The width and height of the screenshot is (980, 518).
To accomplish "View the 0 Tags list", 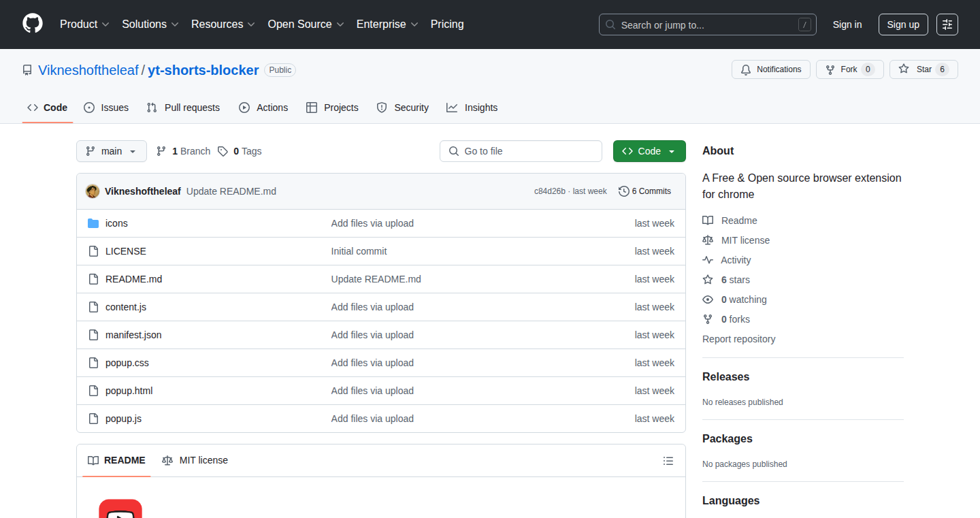I will 240,151.
